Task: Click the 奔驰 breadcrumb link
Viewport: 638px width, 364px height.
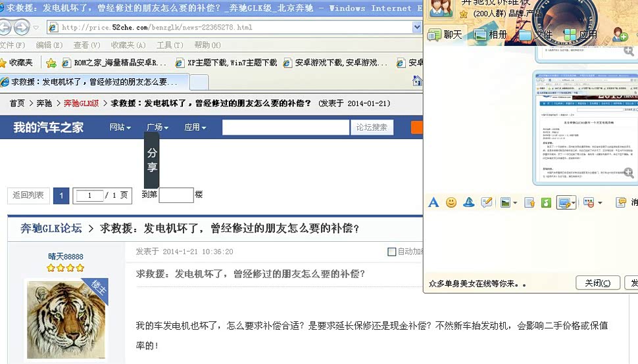Action: (44, 103)
